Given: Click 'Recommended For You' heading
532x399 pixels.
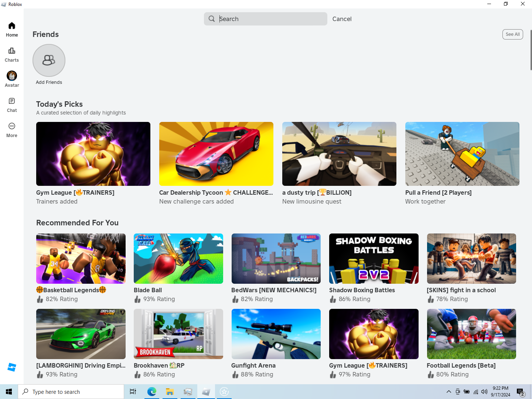Looking at the screenshot, I should point(77,223).
